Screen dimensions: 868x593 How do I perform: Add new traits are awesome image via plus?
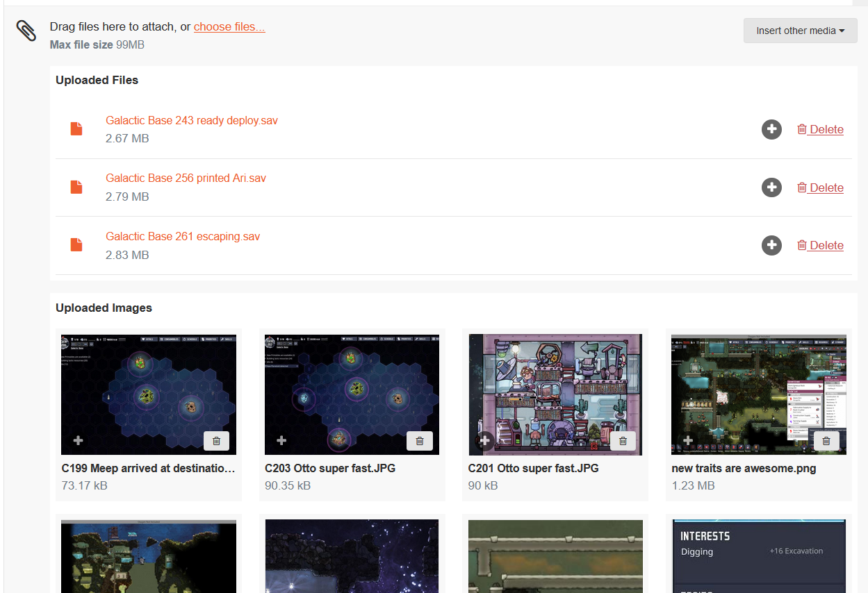(687, 440)
